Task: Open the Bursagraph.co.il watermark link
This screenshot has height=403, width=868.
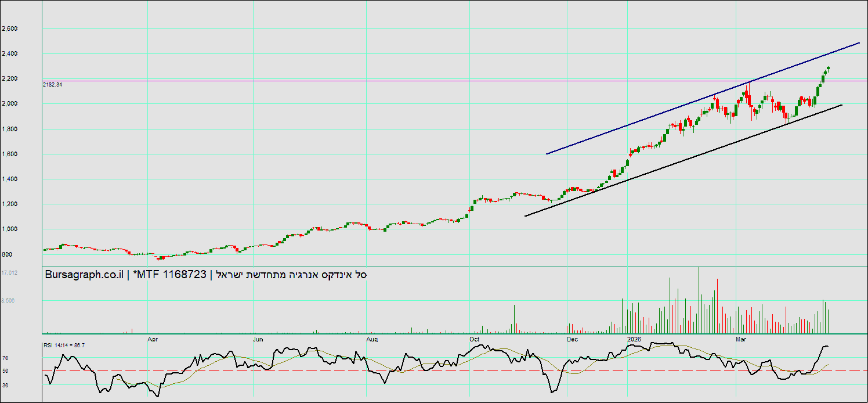Action: (x=86, y=275)
